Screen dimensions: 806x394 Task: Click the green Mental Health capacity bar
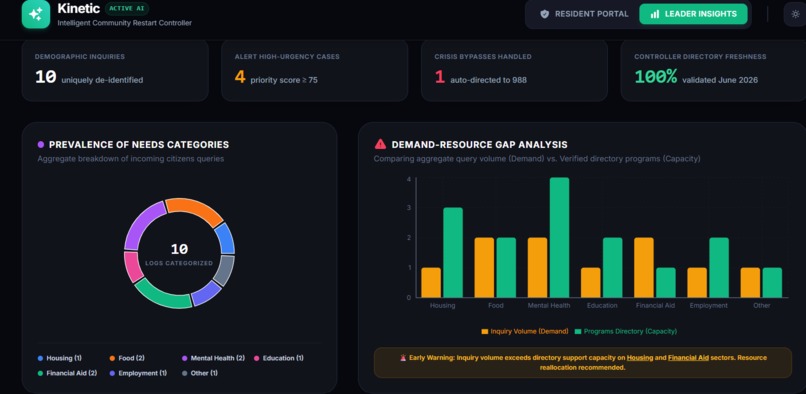pos(559,238)
